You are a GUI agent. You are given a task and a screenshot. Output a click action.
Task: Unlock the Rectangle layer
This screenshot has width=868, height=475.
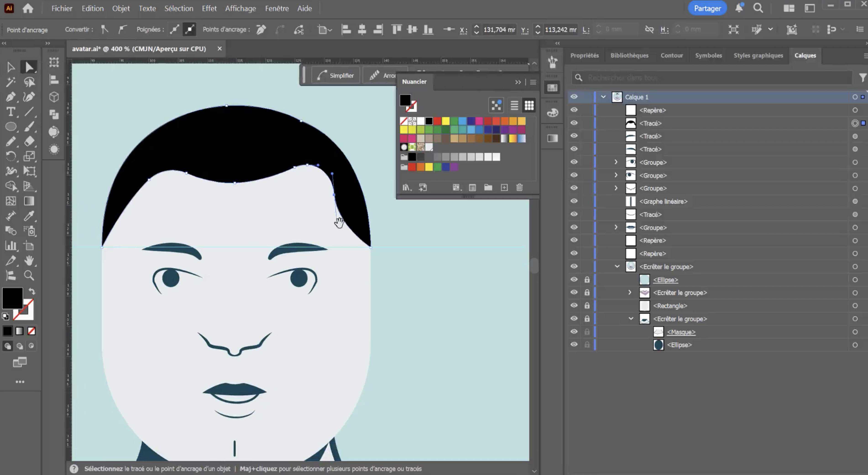pos(587,305)
